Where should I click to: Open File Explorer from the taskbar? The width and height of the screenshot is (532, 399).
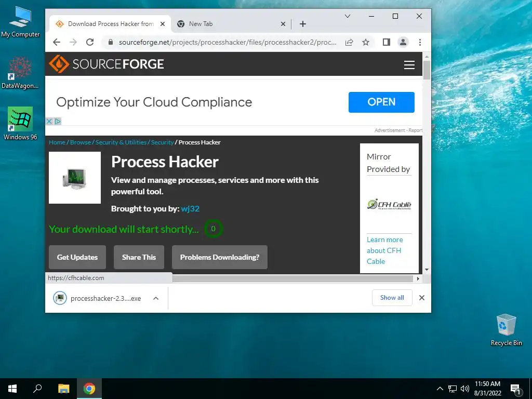(64, 389)
